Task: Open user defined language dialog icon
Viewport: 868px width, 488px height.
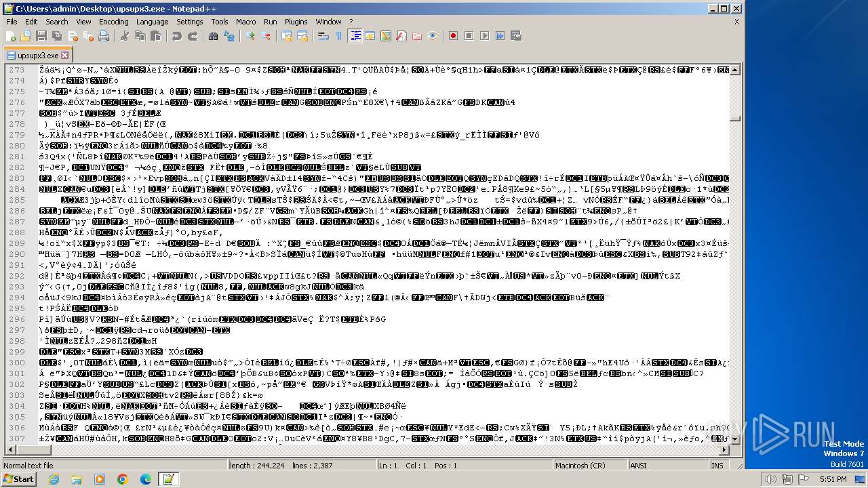Action: click(370, 36)
